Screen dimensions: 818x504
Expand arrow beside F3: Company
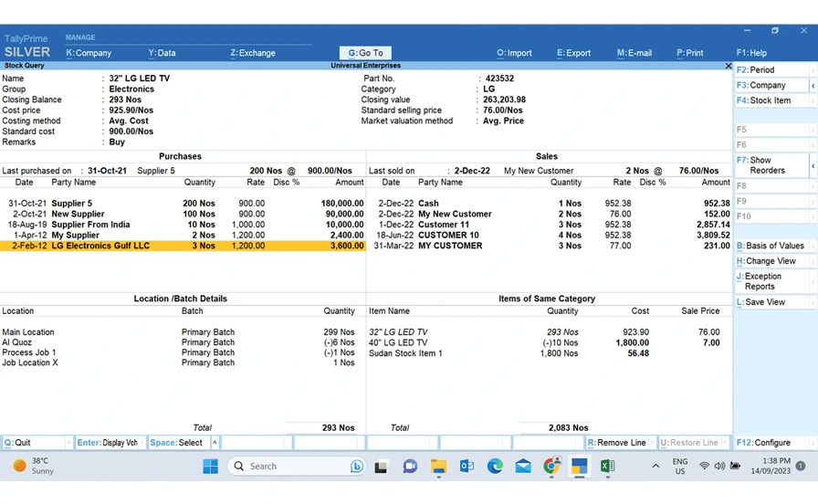tap(813, 86)
